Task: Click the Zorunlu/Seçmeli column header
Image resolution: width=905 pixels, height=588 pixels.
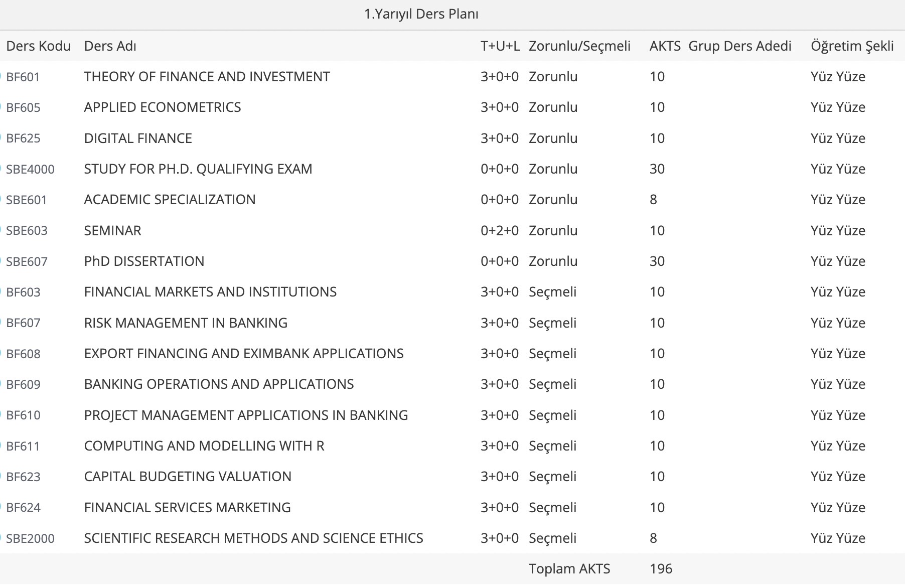Action: [x=579, y=46]
